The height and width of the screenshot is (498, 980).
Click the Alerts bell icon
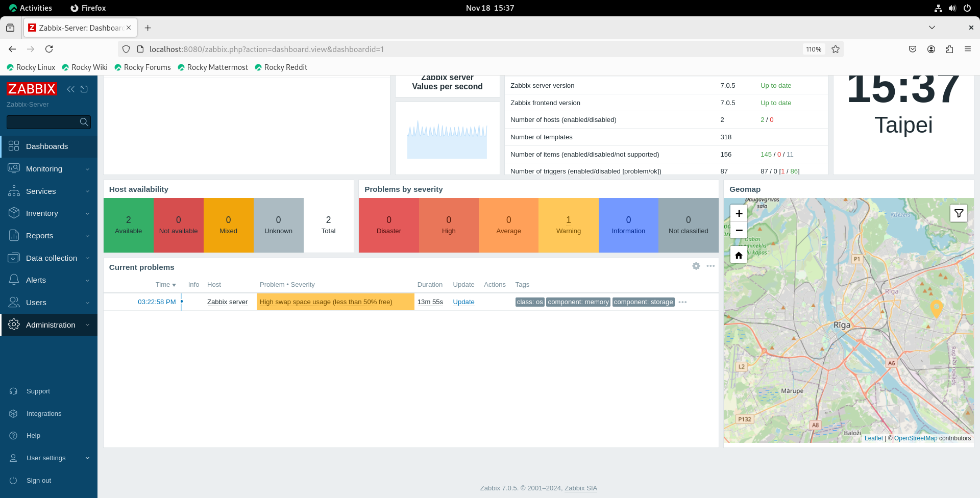[14, 280]
